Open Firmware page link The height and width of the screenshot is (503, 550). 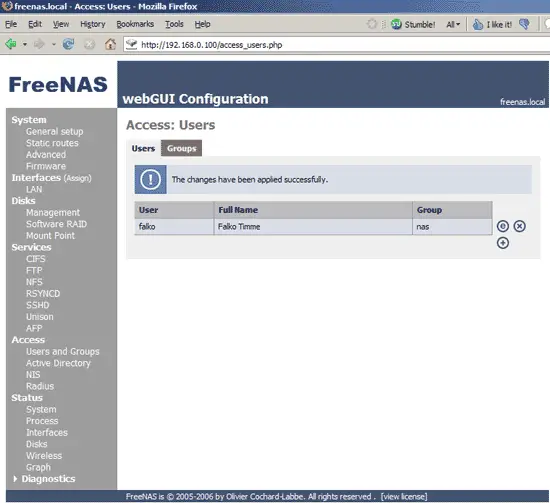coord(46,166)
